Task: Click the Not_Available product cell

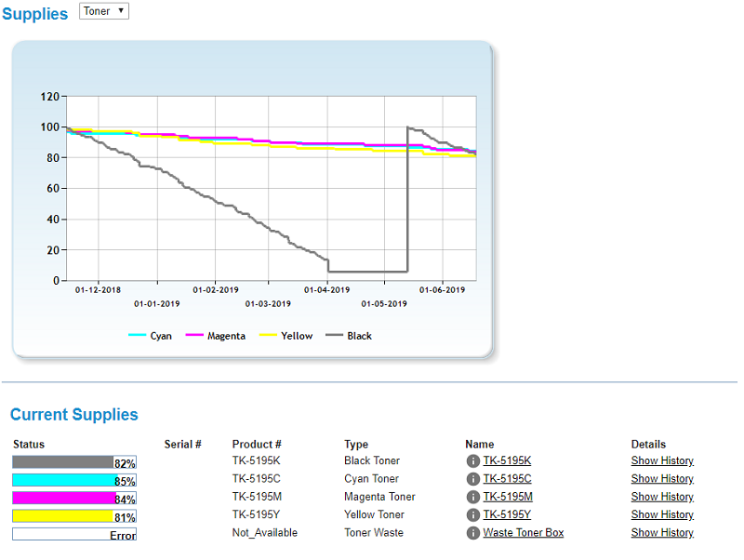Action: tap(265, 533)
